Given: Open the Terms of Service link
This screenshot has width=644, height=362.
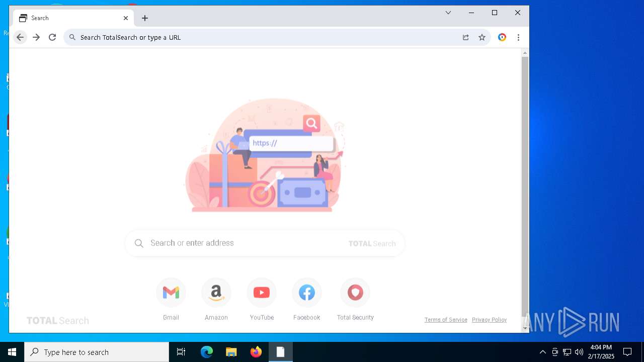Looking at the screenshot, I should coord(446,320).
